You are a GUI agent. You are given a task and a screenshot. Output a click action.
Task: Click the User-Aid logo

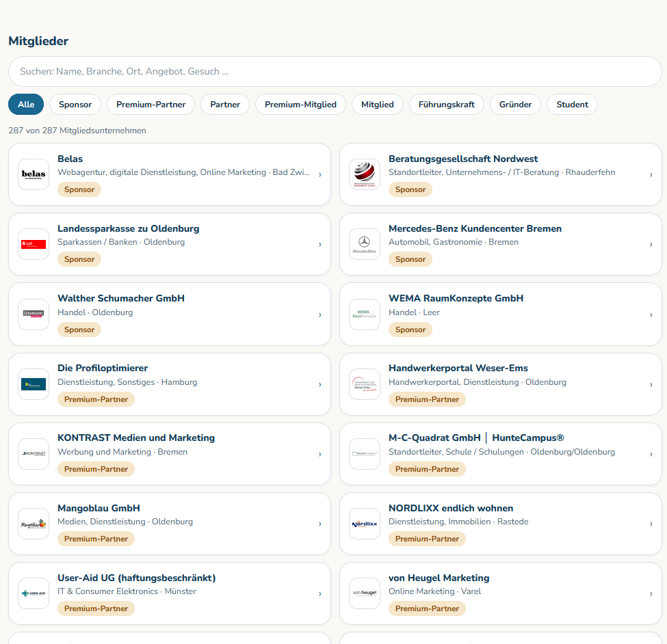pyautogui.click(x=34, y=593)
